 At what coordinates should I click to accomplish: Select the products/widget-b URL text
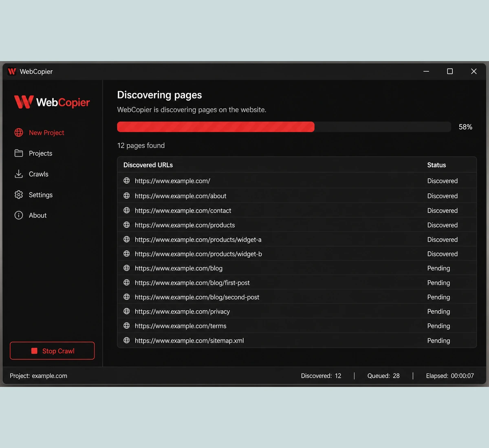[198, 254]
